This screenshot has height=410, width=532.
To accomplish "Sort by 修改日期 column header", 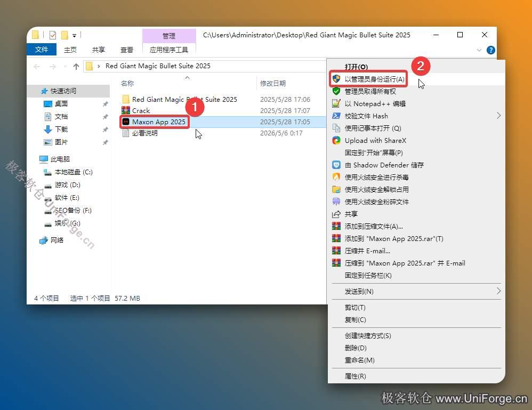I will point(273,83).
